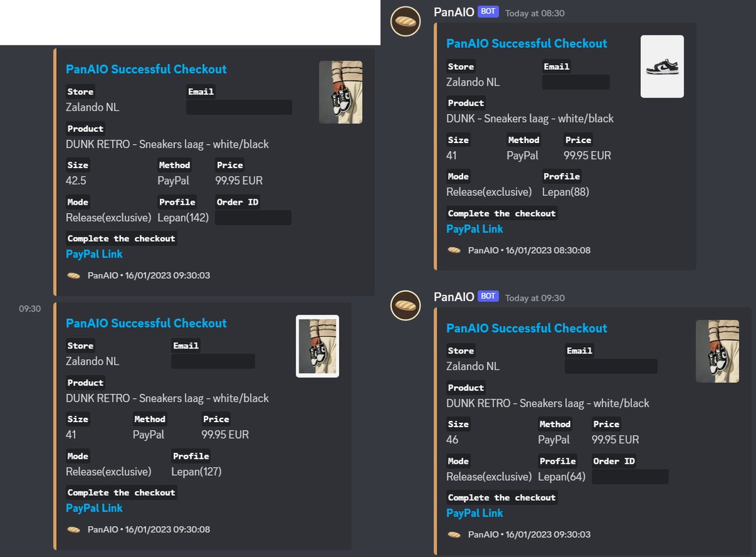Open PanAIO Successful Checkout title for Lepan(127)

click(x=146, y=323)
